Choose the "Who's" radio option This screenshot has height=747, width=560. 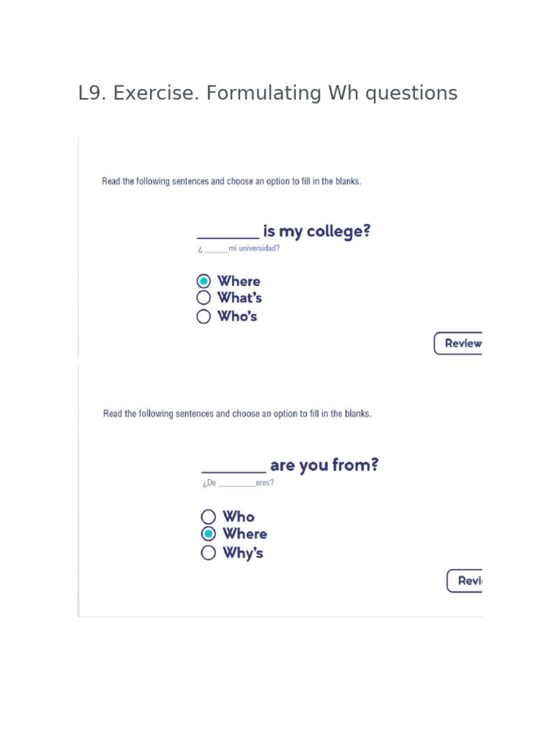coord(204,317)
